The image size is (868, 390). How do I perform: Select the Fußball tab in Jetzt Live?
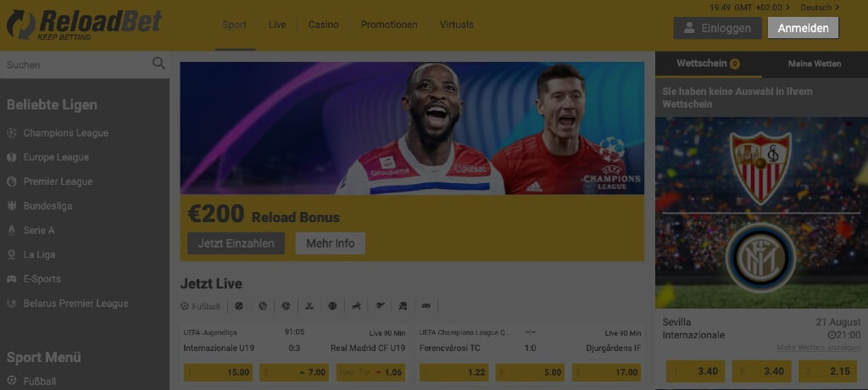[200, 306]
